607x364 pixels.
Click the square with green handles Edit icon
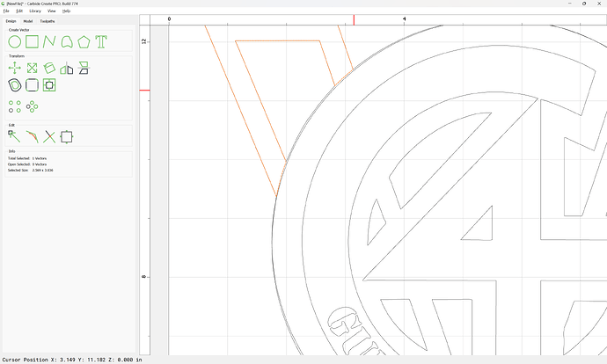click(67, 136)
